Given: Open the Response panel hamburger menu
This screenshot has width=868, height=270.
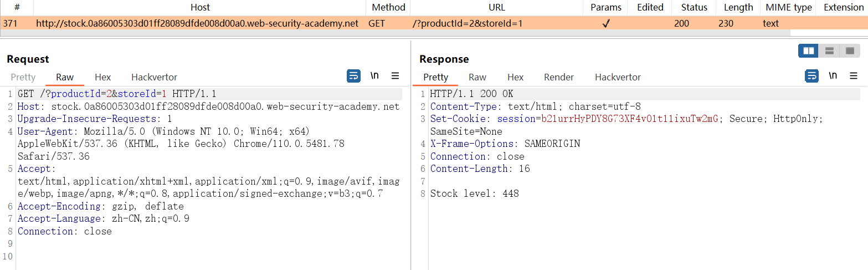Looking at the screenshot, I should click(853, 76).
